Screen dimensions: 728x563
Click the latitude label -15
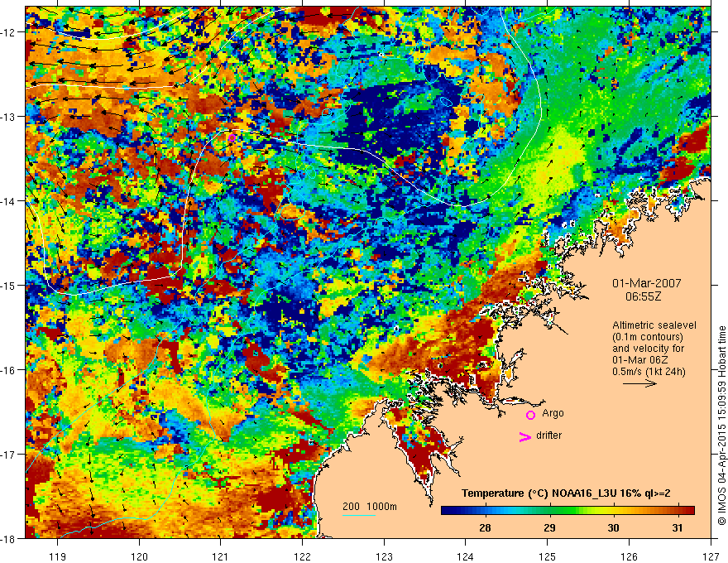[9, 285]
